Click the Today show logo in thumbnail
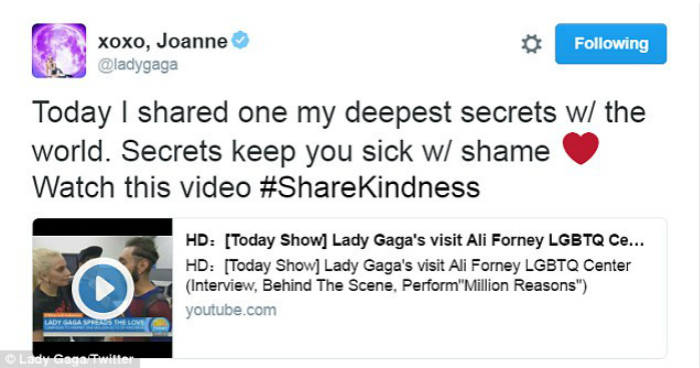This screenshot has width=700, height=368. 159,325
